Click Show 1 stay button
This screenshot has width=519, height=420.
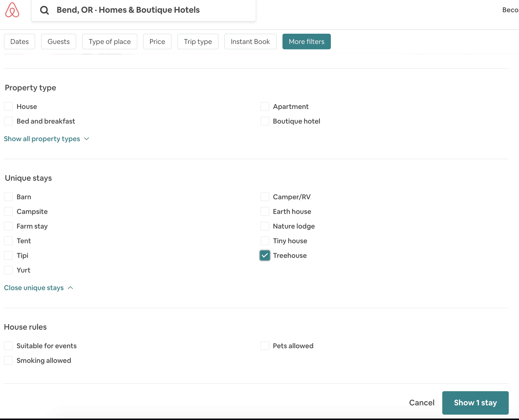(475, 402)
